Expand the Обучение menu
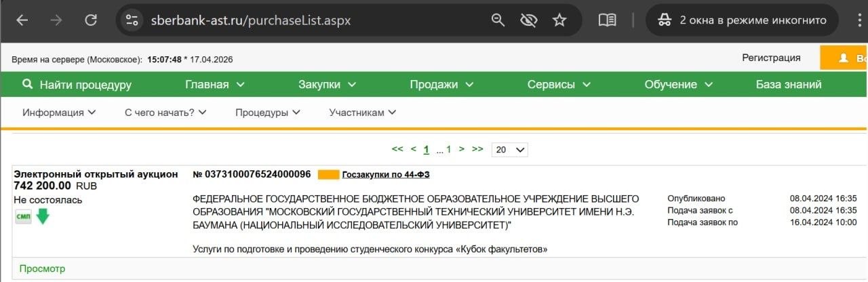This screenshot has width=868, height=282. click(679, 85)
